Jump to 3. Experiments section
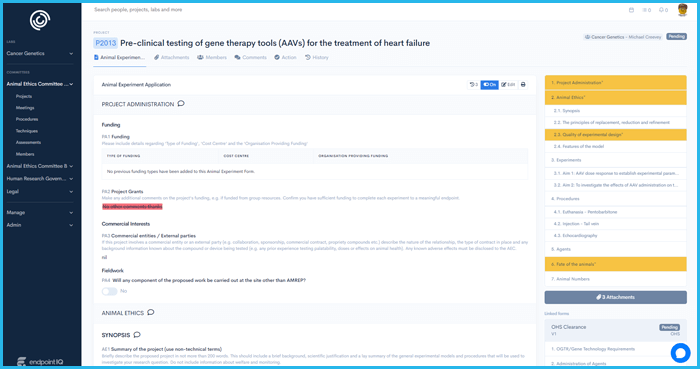The image size is (700, 369). pyautogui.click(x=616, y=160)
